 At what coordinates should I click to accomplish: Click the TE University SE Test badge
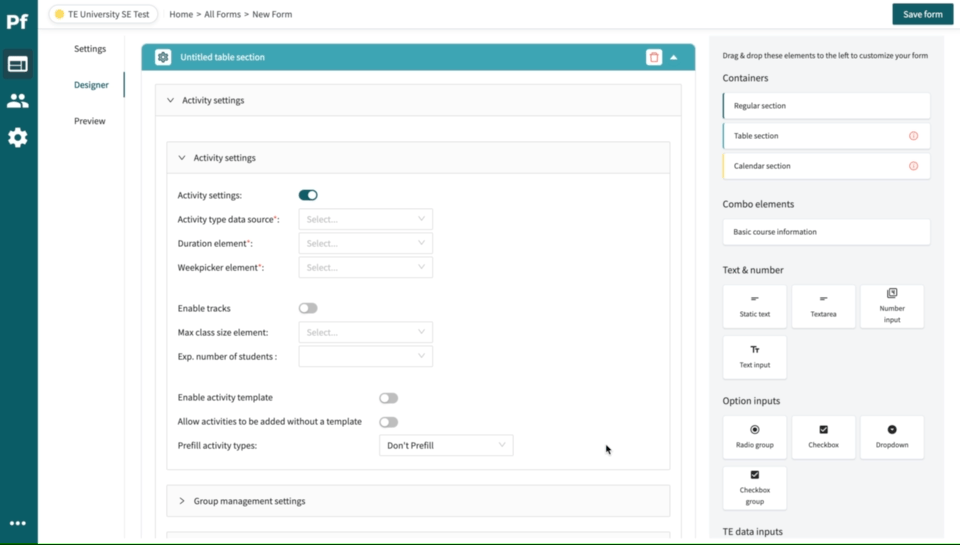point(103,14)
